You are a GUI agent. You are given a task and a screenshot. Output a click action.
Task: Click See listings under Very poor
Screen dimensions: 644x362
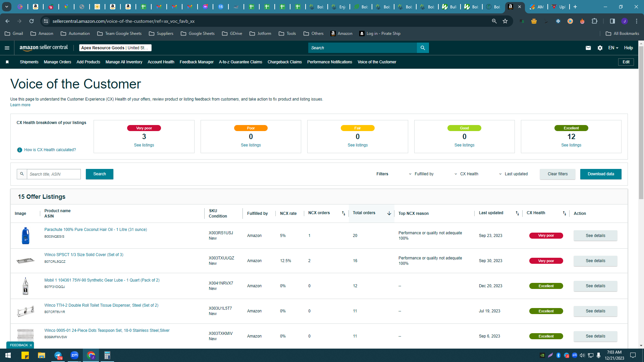tap(144, 145)
